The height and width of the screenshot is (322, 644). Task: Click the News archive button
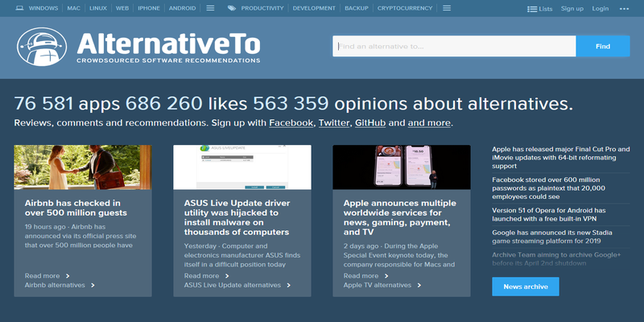coord(526,287)
